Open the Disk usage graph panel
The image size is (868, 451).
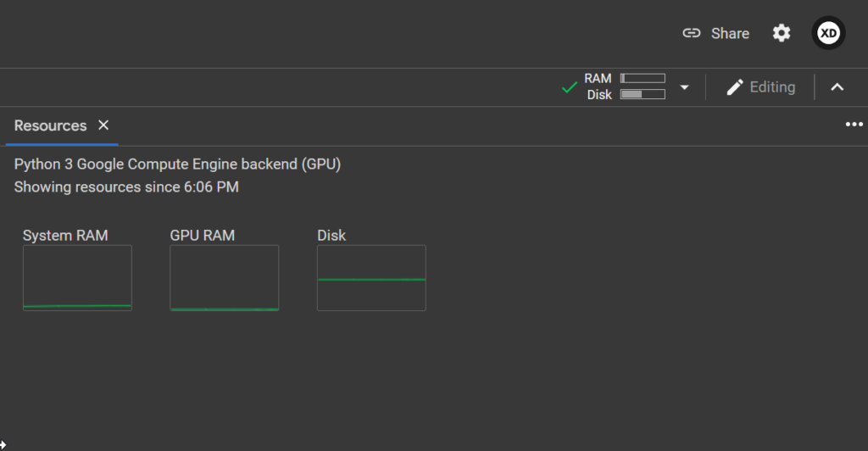click(371, 278)
